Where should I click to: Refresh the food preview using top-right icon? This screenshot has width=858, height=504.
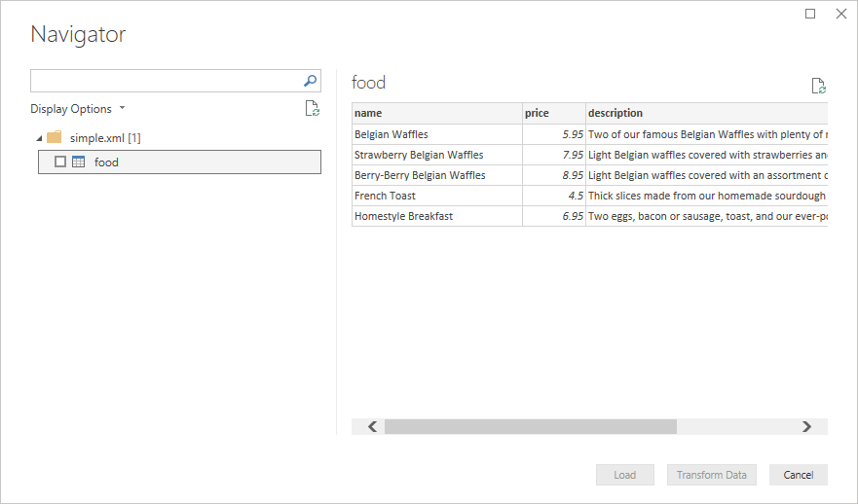coord(819,86)
